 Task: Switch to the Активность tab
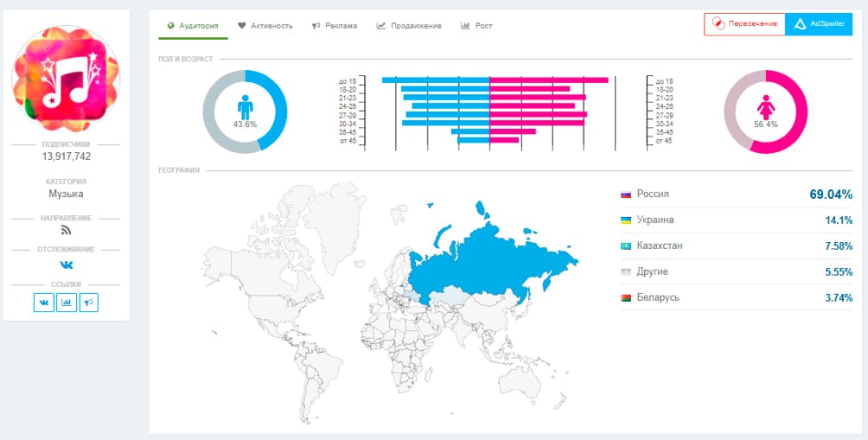click(265, 26)
